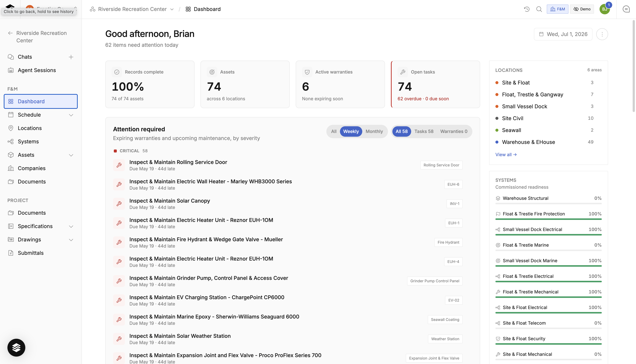Click the Site & Float Security shield icon
Screen dimensions: 636x364
[x=498, y=339]
